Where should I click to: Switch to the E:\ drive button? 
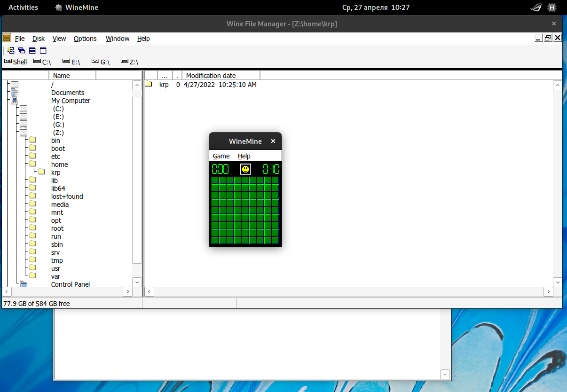pos(71,62)
